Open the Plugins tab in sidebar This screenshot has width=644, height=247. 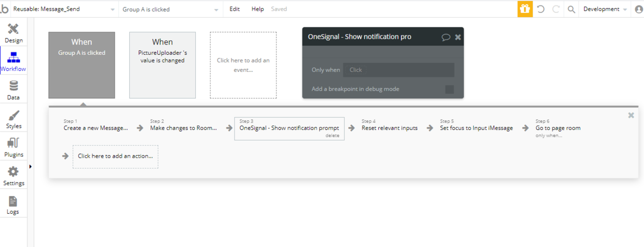[13, 148]
